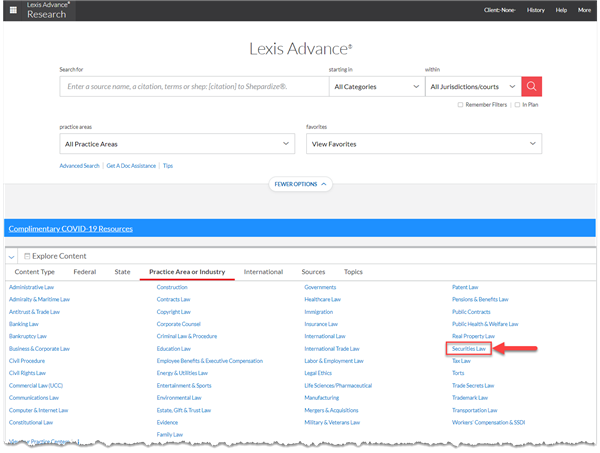600x453 pixels.
Task: Open Workers' Compensation & SSDI link
Action: click(488, 422)
